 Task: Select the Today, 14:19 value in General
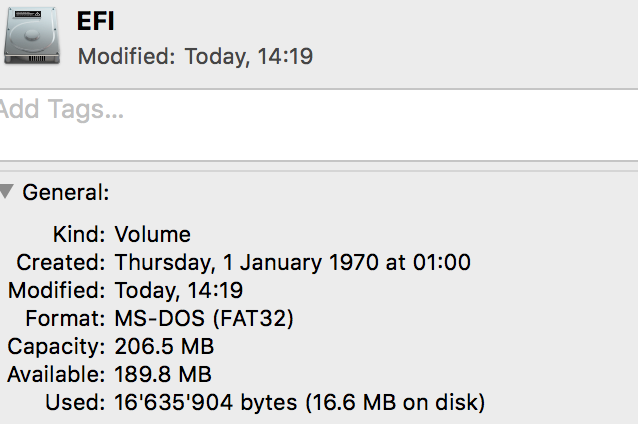[x=179, y=291]
